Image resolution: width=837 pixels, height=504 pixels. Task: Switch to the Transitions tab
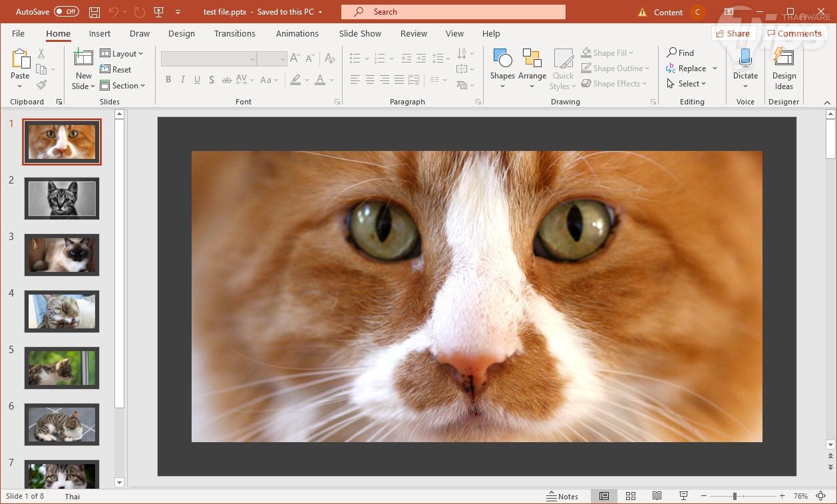coord(234,34)
